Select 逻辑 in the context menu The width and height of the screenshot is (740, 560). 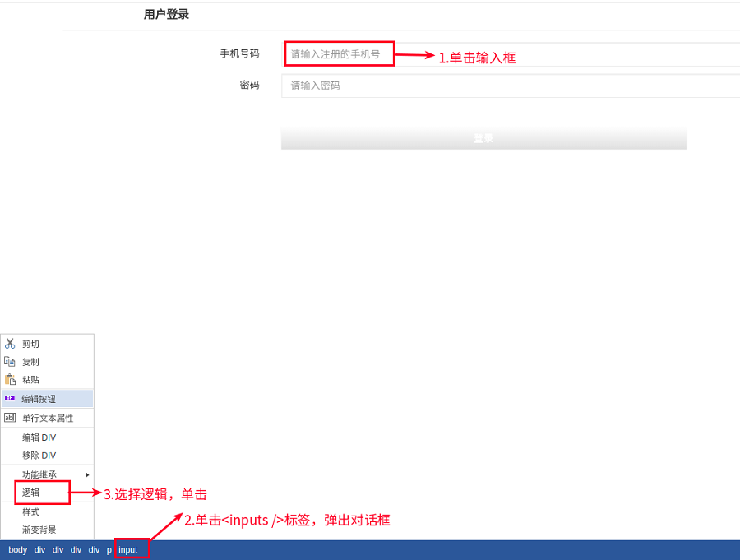31,493
